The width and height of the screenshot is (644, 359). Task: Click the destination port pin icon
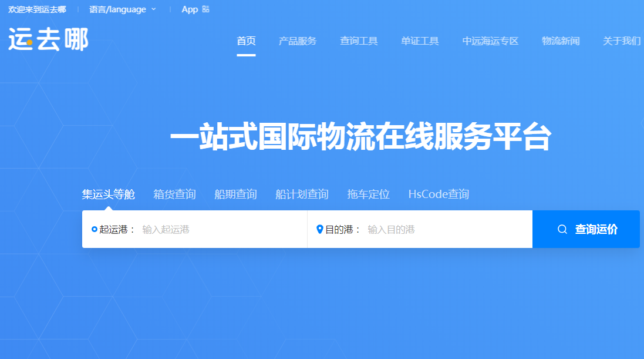(319, 229)
